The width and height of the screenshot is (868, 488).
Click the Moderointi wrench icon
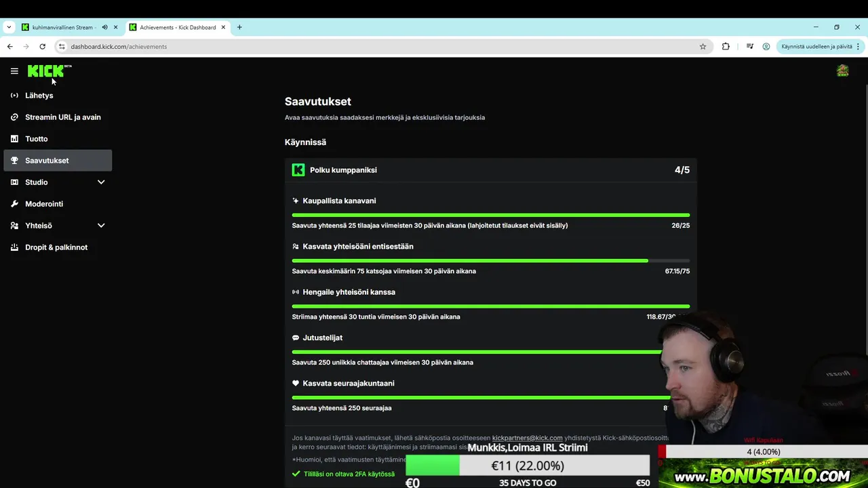14,204
